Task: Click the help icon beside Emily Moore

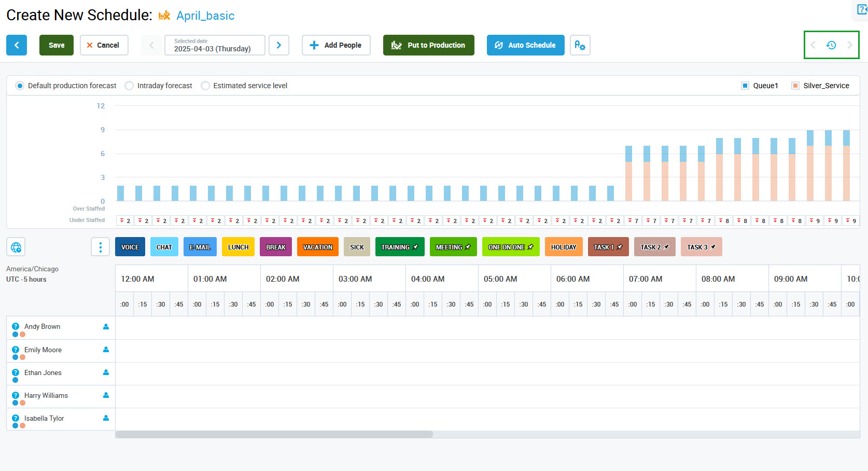Action: pyautogui.click(x=16, y=350)
